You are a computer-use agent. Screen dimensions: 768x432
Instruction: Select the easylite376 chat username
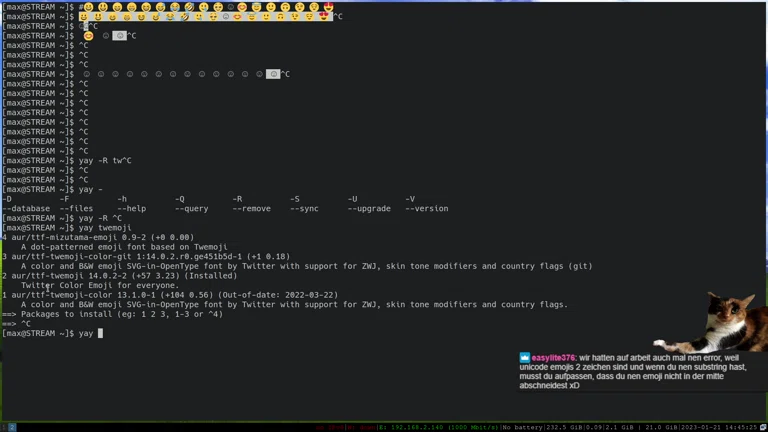point(553,358)
